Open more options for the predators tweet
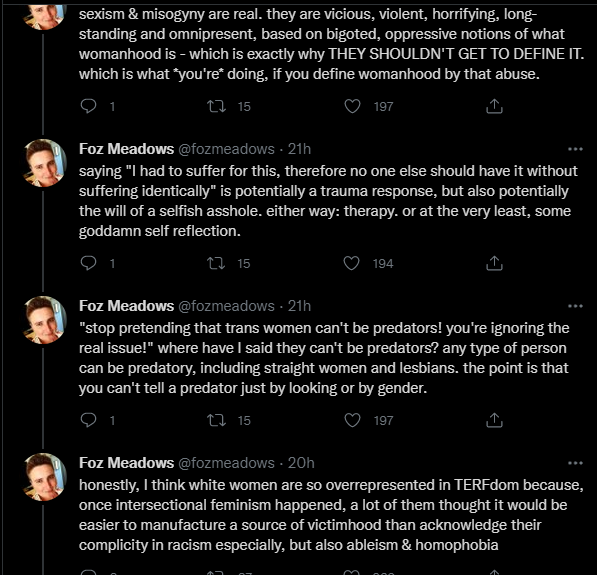 [x=575, y=306]
